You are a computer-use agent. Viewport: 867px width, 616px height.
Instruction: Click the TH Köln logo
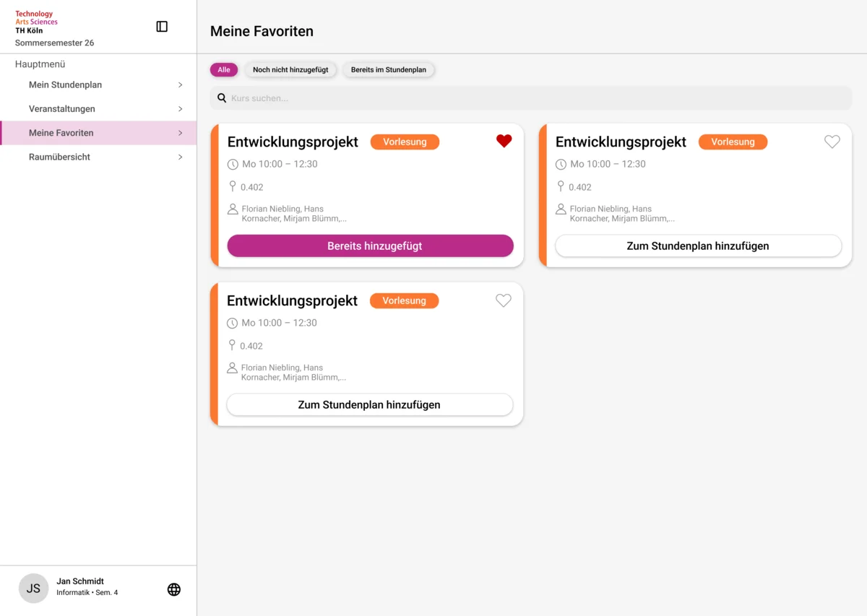click(x=36, y=22)
